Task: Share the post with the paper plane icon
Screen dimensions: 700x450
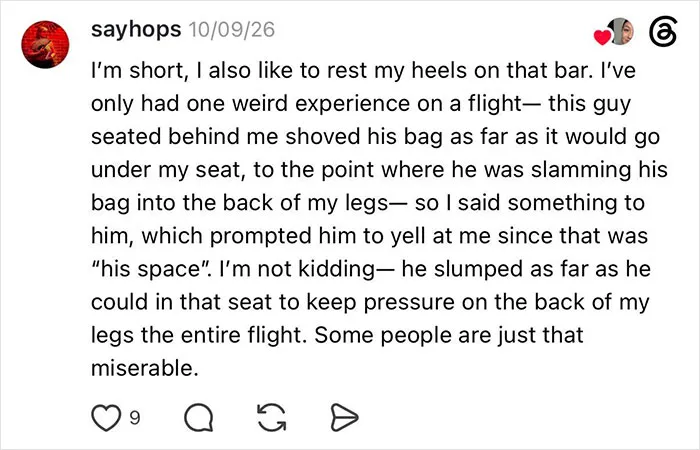Action: click(344, 417)
